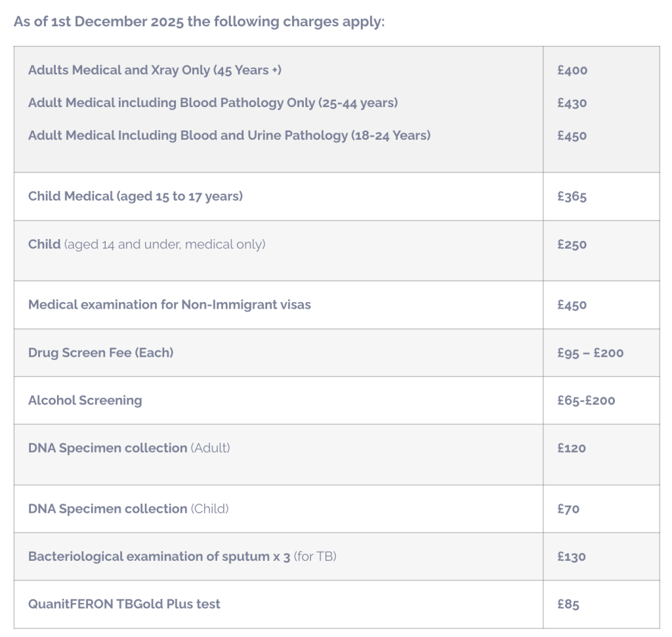Click 'Adults Medical and Xray Only' row label
The width and height of the screenshot is (672, 637).
(x=155, y=70)
